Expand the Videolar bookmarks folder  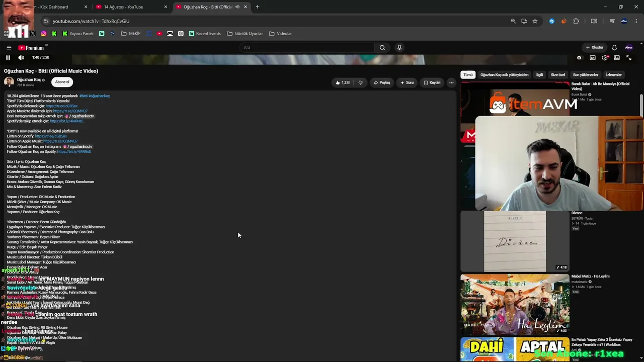280,34
